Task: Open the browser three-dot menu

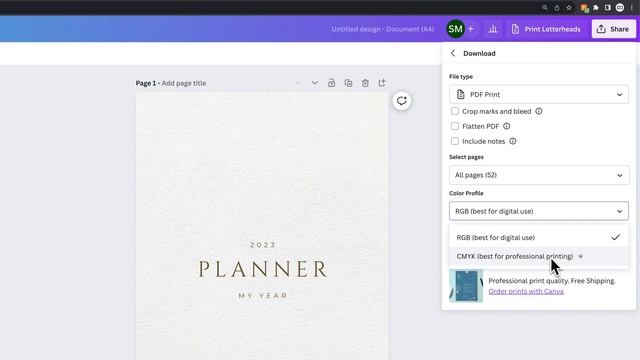Action: point(631,7)
